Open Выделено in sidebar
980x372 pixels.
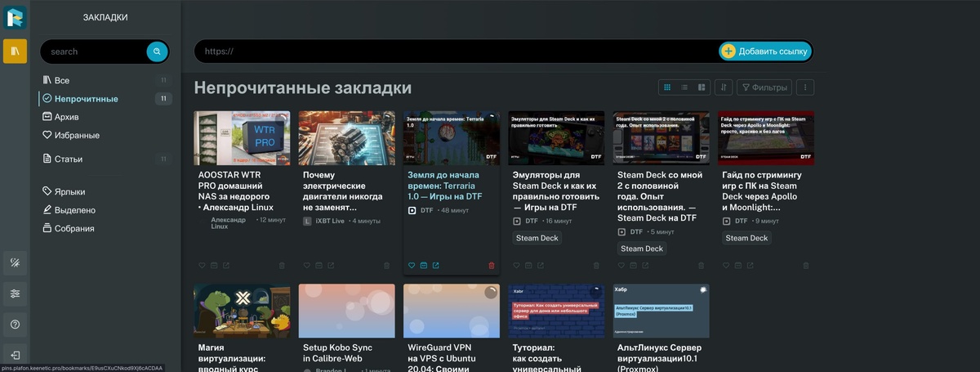point(105,210)
